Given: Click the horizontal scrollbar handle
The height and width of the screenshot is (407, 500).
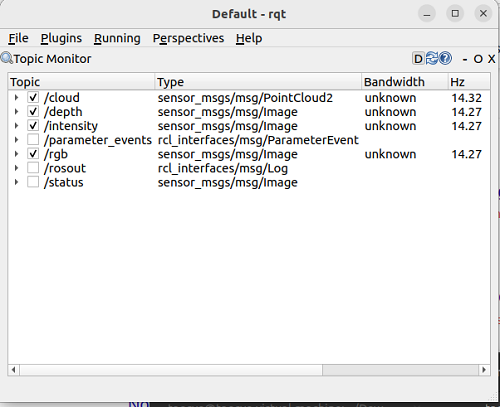Looking at the screenshot, I should point(171,370).
